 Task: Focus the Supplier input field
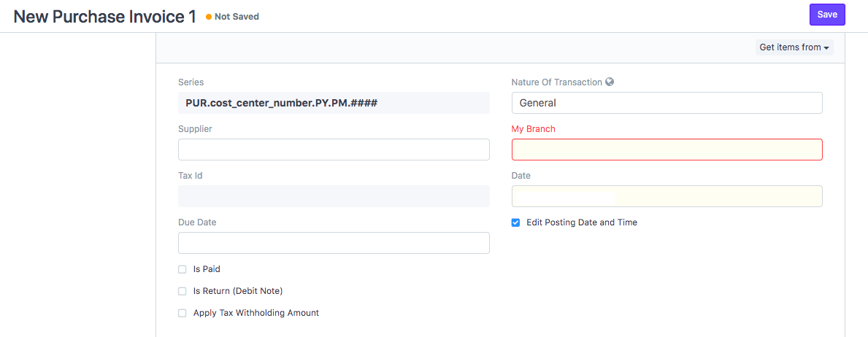334,150
